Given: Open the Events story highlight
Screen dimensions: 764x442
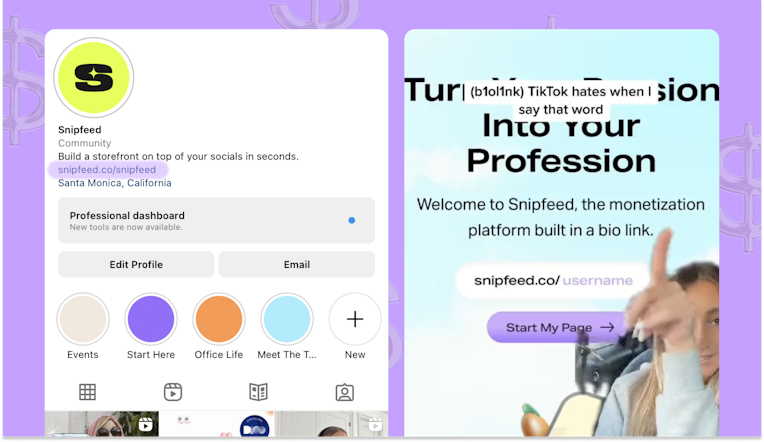Looking at the screenshot, I should [83, 319].
